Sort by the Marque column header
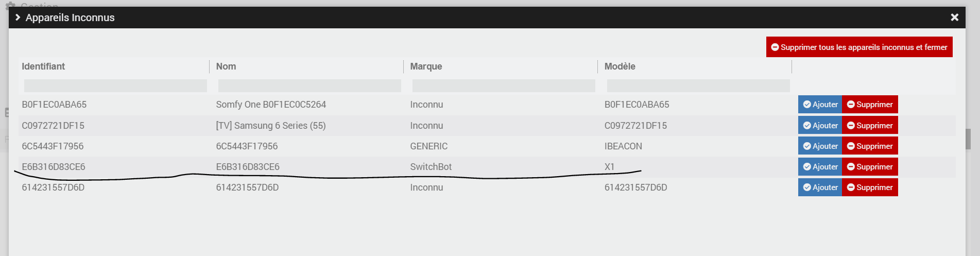 click(426, 66)
